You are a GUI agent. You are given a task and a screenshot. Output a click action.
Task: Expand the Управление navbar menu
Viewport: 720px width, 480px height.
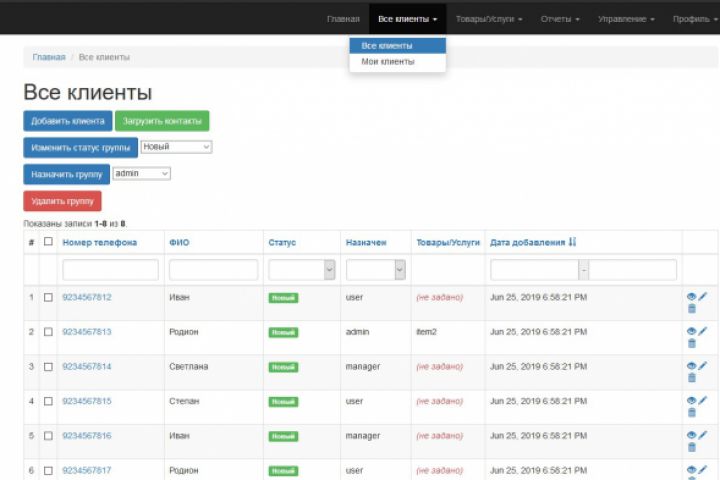click(626, 19)
